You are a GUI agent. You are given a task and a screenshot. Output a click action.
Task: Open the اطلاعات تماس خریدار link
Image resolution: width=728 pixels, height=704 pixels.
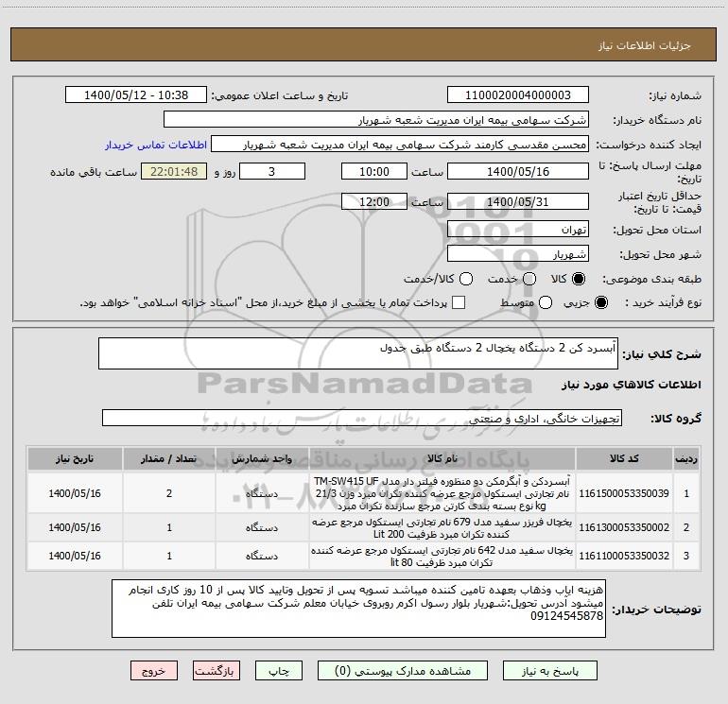[156, 145]
